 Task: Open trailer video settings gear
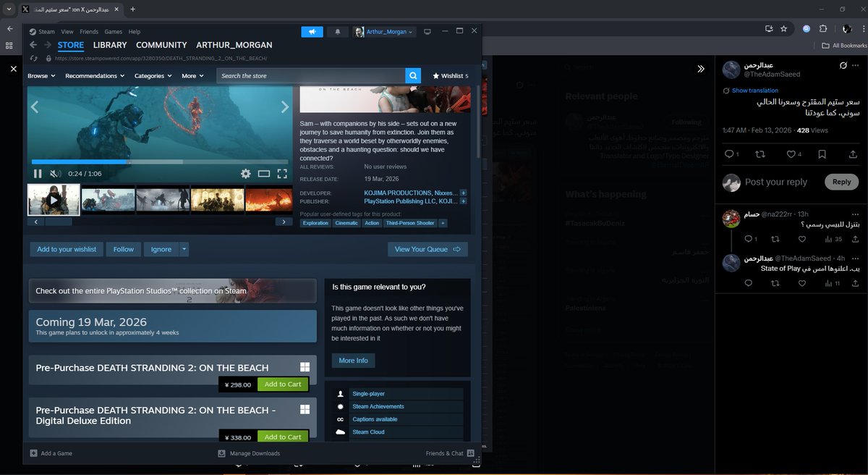[x=246, y=174]
